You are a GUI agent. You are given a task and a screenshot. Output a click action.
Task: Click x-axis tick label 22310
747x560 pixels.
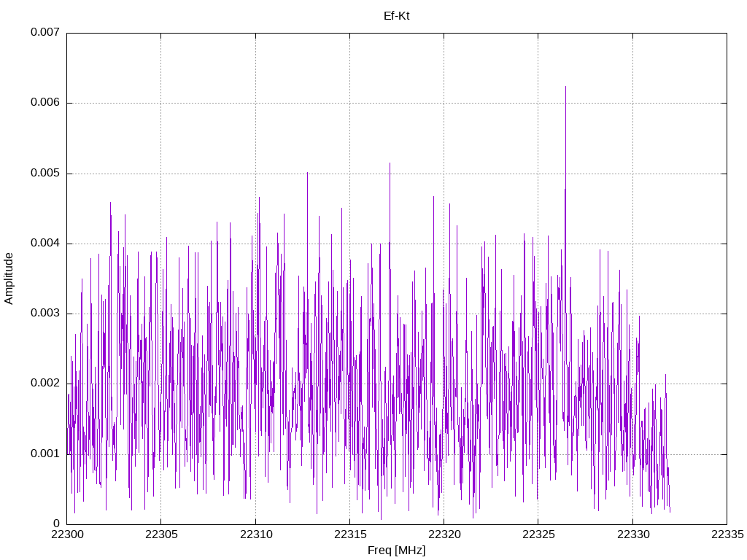click(255, 534)
